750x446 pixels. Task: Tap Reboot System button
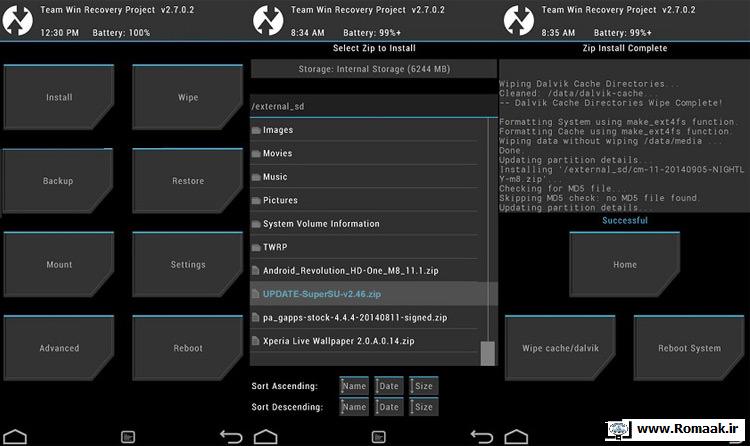pyautogui.click(x=689, y=348)
